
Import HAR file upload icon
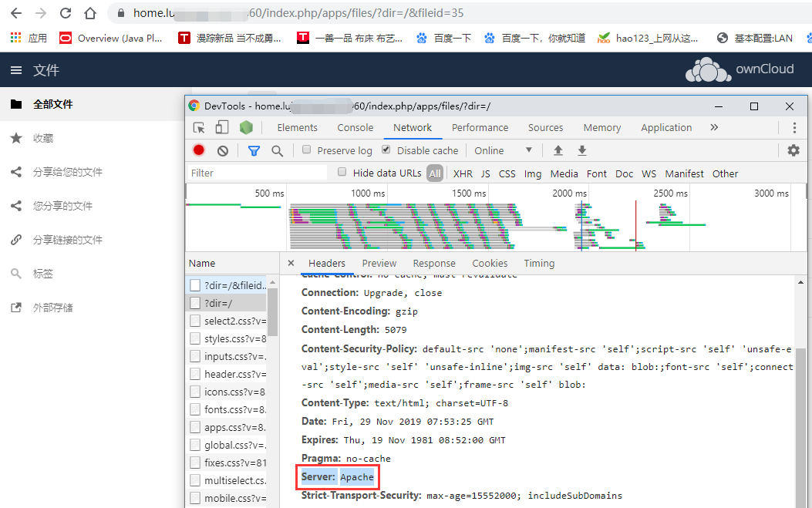[558, 150]
